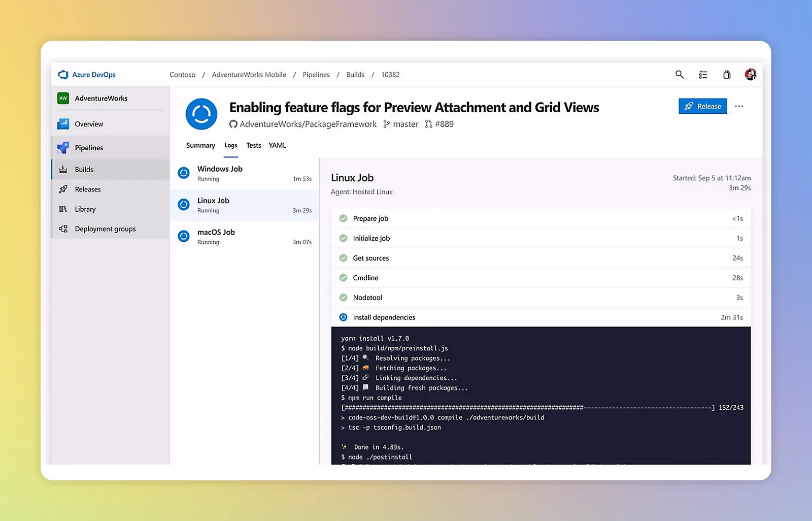Click the Release button
812x521 pixels.
point(702,106)
